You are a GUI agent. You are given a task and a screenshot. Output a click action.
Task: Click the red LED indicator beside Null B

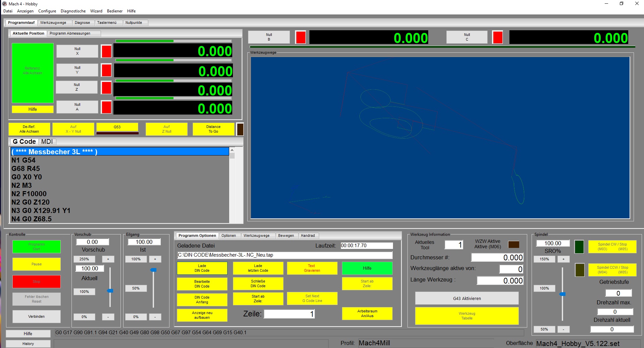(x=301, y=37)
